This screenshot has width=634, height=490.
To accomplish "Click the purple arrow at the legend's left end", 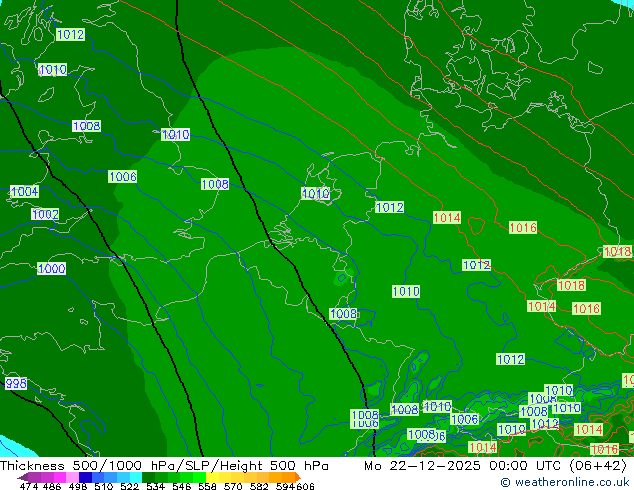I will coord(23,478).
